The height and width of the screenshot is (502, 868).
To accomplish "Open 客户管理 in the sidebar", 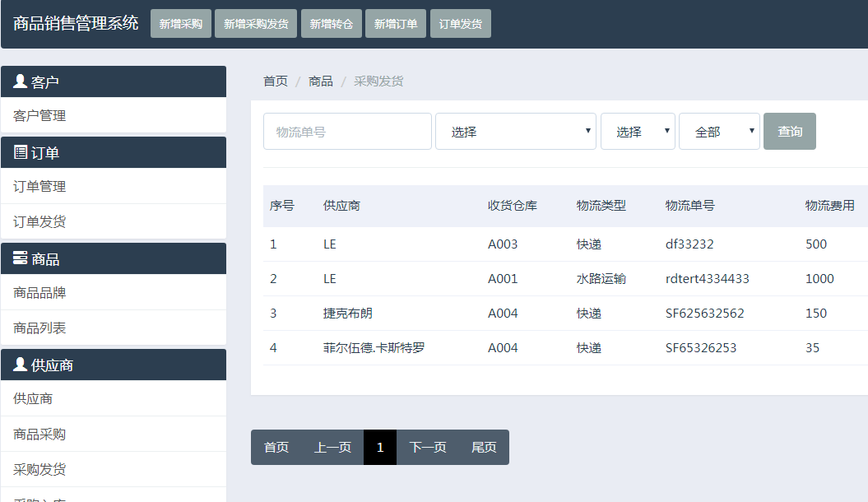I will pyautogui.click(x=39, y=116).
